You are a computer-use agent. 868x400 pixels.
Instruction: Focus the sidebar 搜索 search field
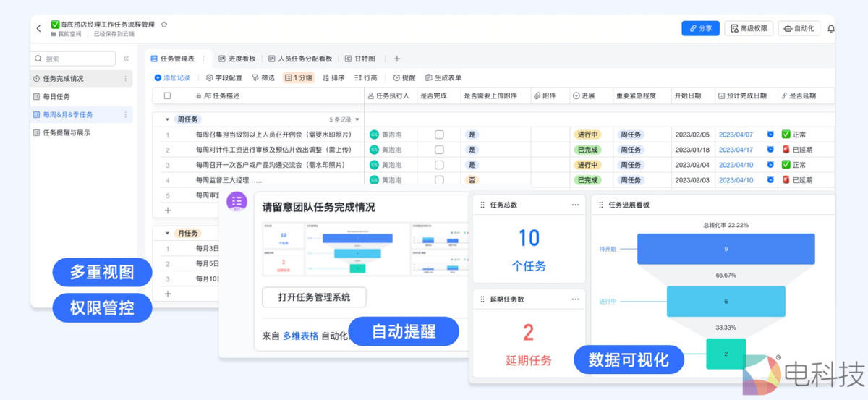click(x=72, y=59)
